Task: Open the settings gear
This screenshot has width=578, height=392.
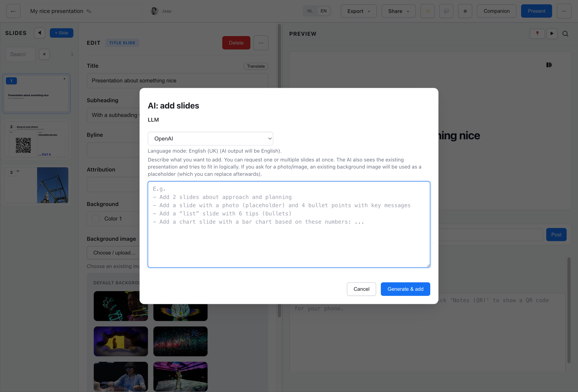Action: pos(465,11)
